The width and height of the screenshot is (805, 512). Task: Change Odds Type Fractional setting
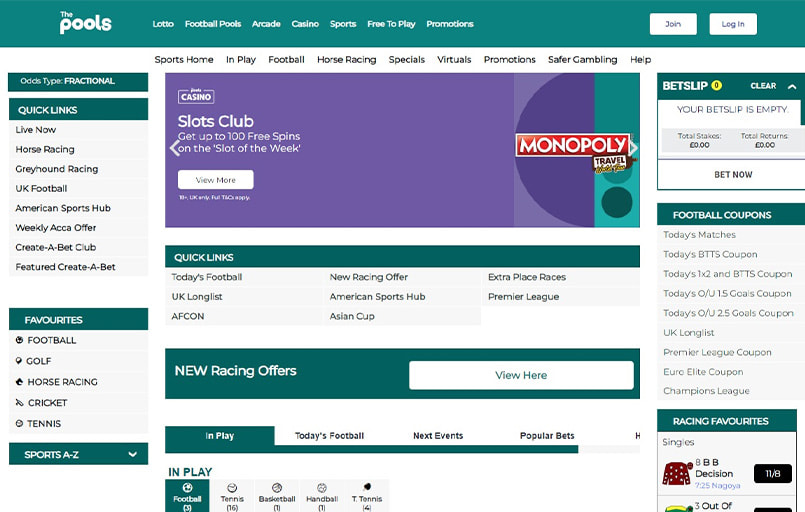tap(78, 81)
